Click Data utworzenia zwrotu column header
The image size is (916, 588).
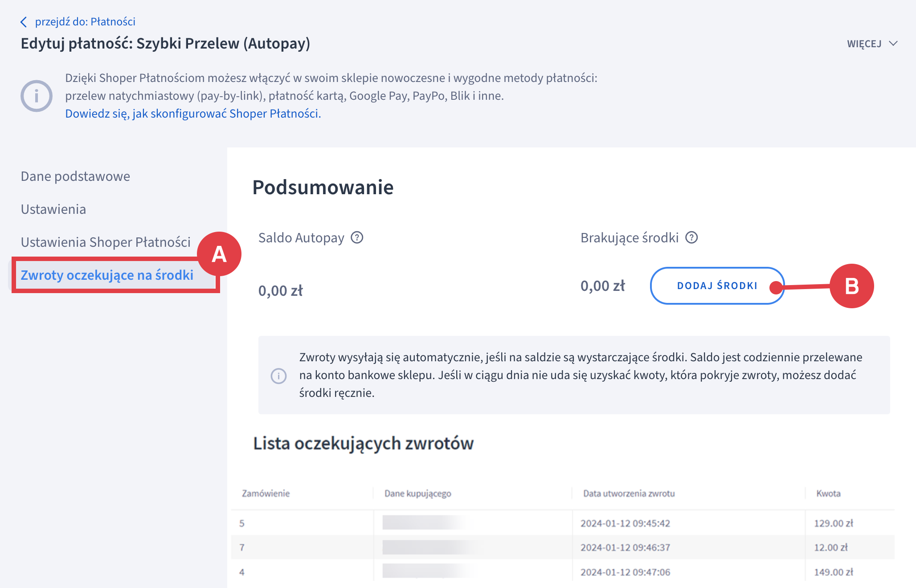pos(629,493)
